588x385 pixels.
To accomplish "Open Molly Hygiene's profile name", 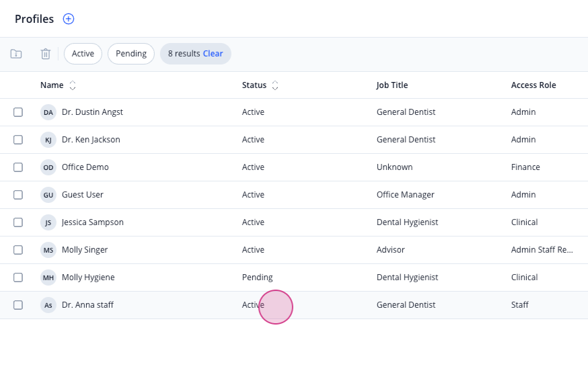I will (x=88, y=277).
